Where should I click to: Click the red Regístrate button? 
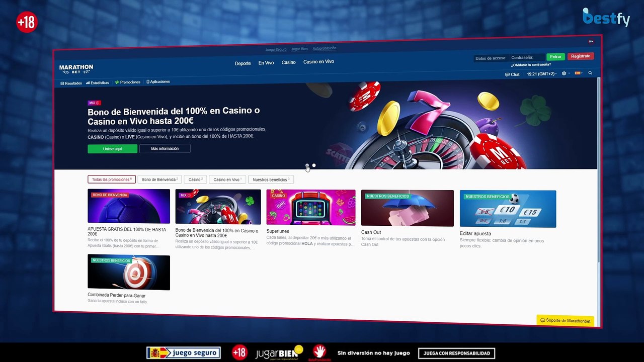pos(581,56)
